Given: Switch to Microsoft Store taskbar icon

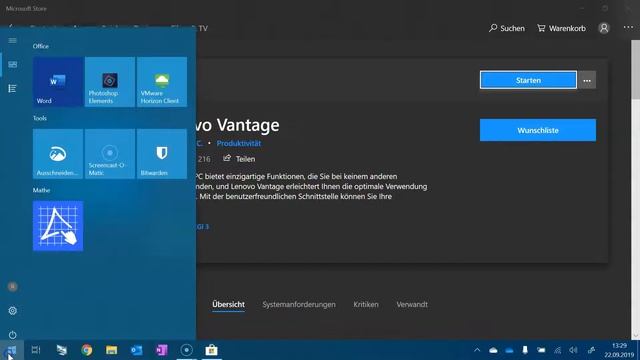Looking at the screenshot, I should click(211, 350).
